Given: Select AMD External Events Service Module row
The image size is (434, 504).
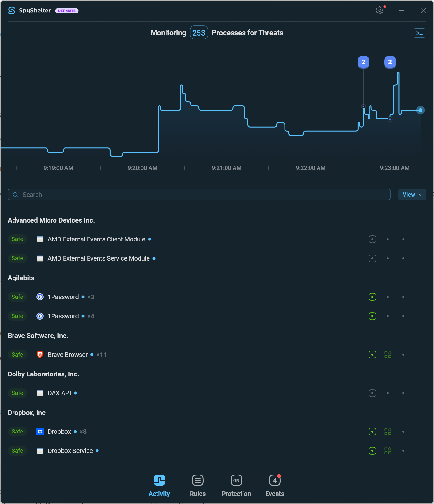Looking at the screenshot, I should 217,258.
